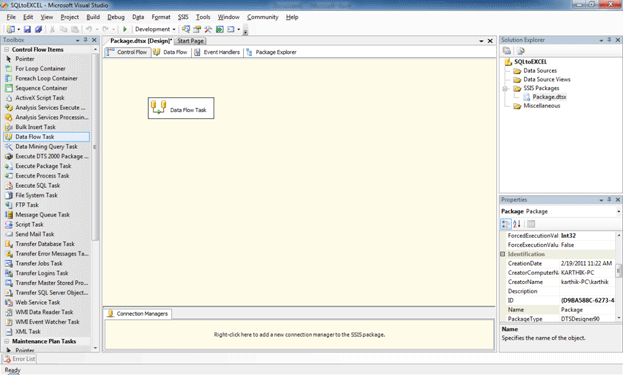The image size is (623, 375).
Task: Click the Undo toolbar icon
Action: pyautogui.click(x=89, y=29)
